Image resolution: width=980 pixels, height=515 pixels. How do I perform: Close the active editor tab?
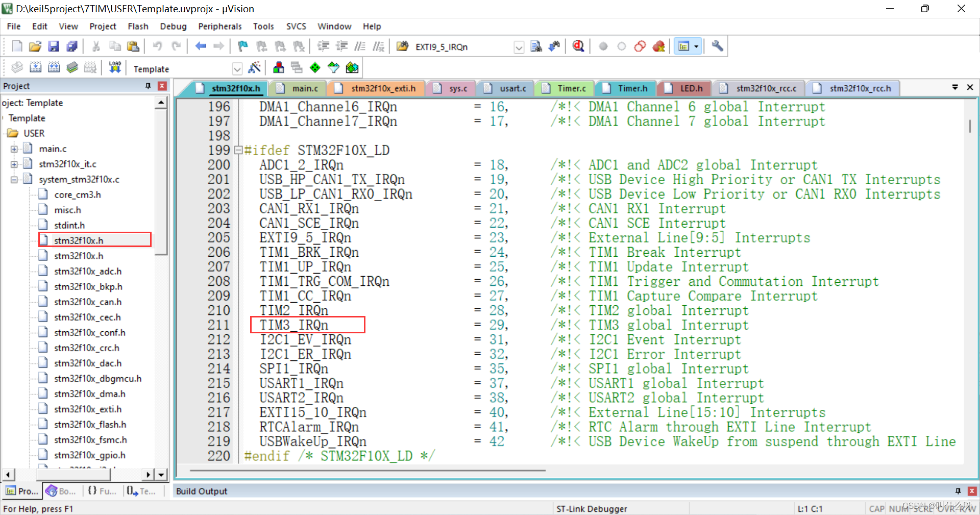970,87
